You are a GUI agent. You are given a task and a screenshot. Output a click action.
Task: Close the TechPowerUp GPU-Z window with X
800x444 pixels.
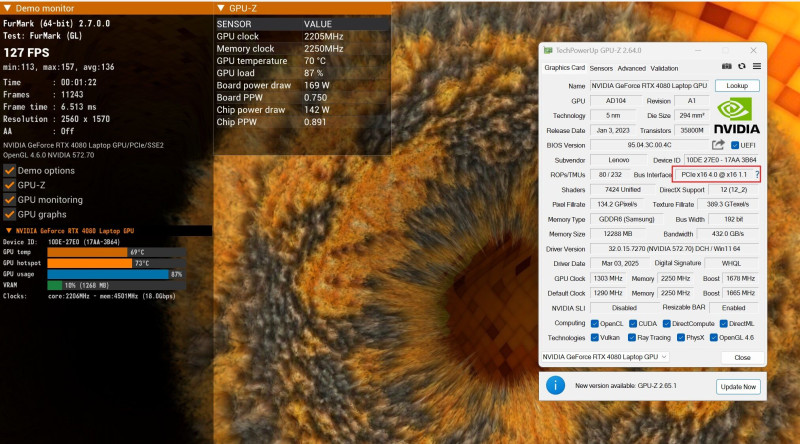(753, 51)
